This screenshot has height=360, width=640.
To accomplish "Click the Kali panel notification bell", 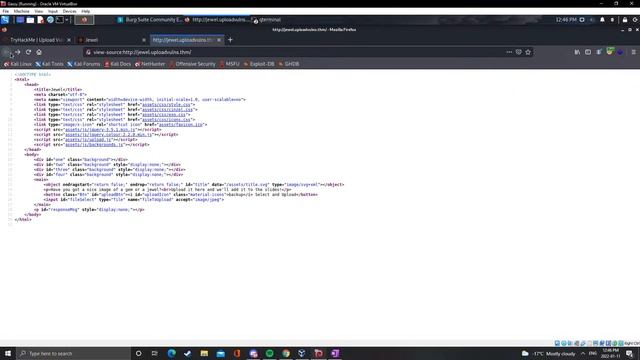I will click(602, 20).
